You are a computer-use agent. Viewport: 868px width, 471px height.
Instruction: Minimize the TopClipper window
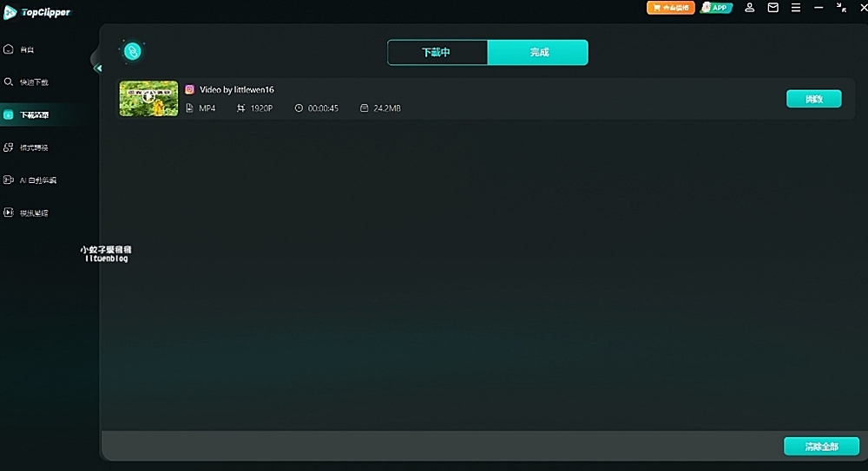coord(819,8)
